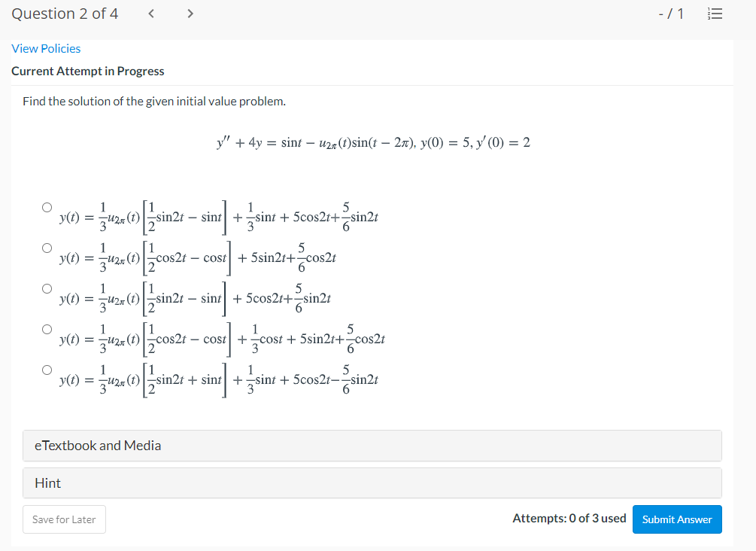Submit your answer with the blue button

(x=676, y=519)
